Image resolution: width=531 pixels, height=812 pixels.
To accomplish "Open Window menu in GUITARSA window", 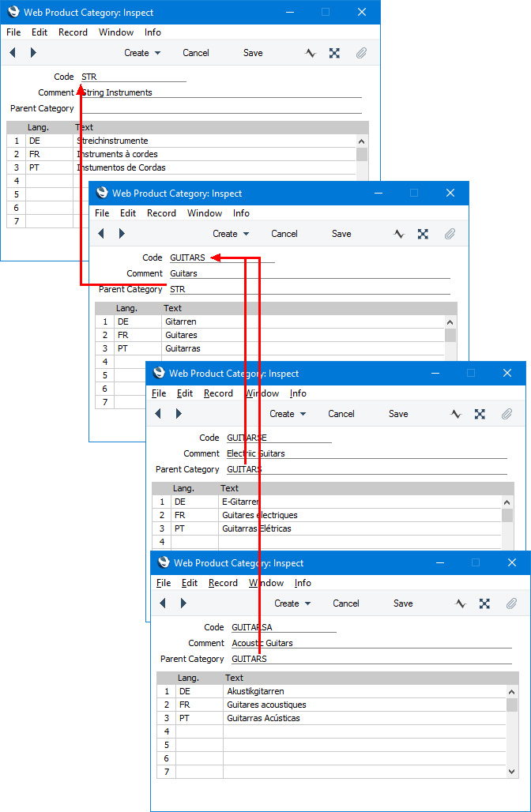I will [x=266, y=583].
